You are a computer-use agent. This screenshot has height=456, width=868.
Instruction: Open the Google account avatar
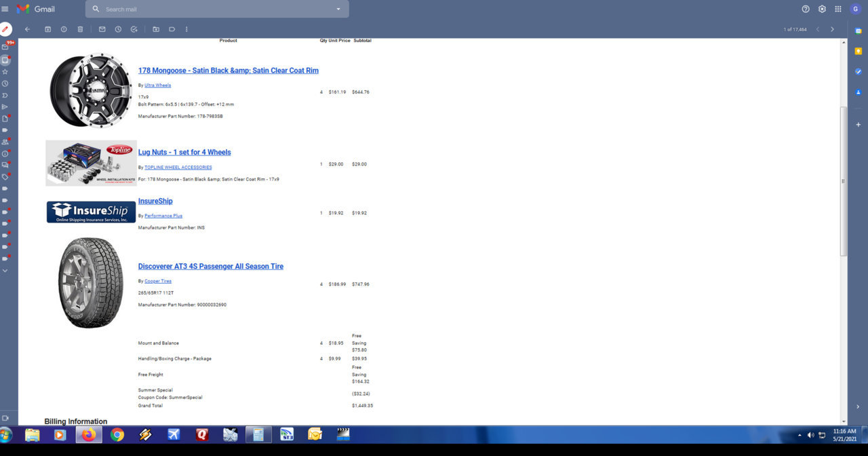coord(855,9)
